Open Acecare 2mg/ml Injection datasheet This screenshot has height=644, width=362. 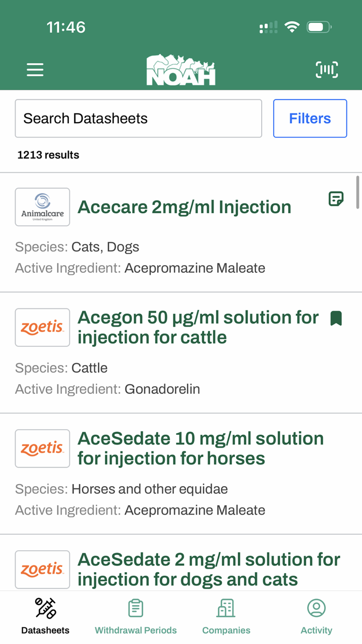click(x=184, y=207)
